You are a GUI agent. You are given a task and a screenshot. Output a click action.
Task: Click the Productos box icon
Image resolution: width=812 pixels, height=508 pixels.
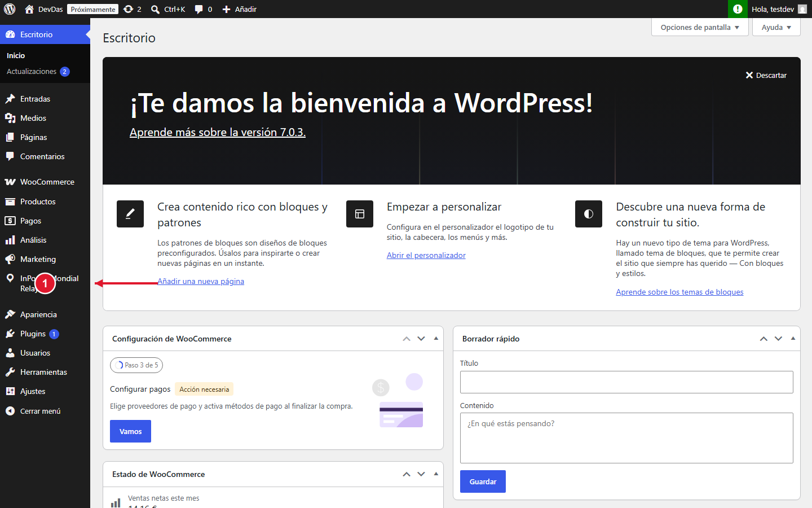click(10, 202)
